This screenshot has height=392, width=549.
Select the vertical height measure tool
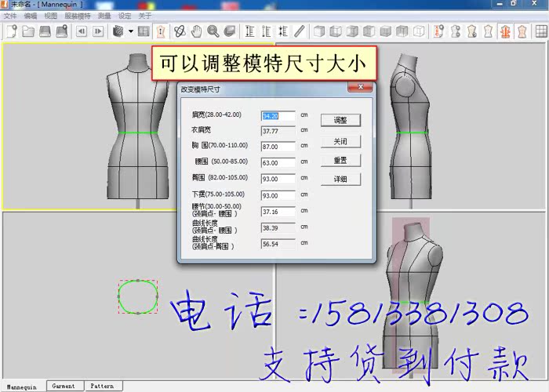point(249,31)
